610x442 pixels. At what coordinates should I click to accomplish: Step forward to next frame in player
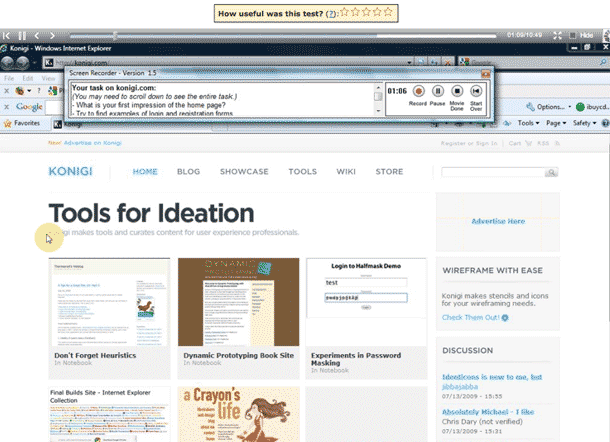(52, 36)
